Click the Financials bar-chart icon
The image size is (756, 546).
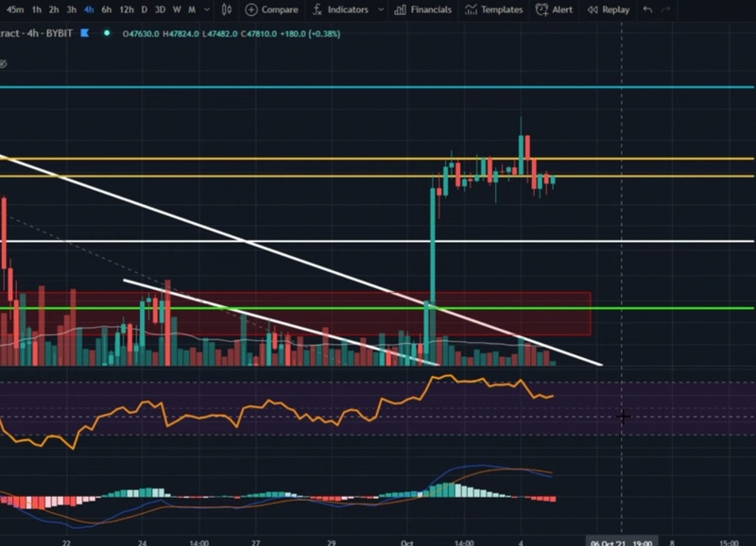400,9
